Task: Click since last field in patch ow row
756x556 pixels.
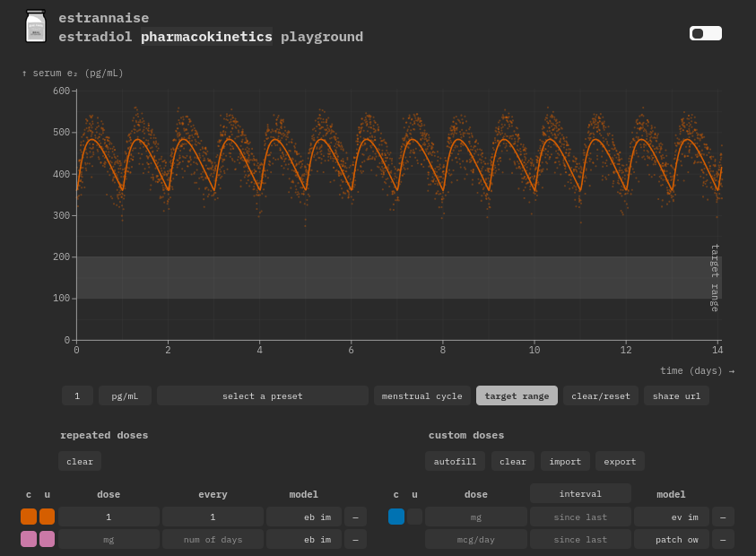Action: 580,539
